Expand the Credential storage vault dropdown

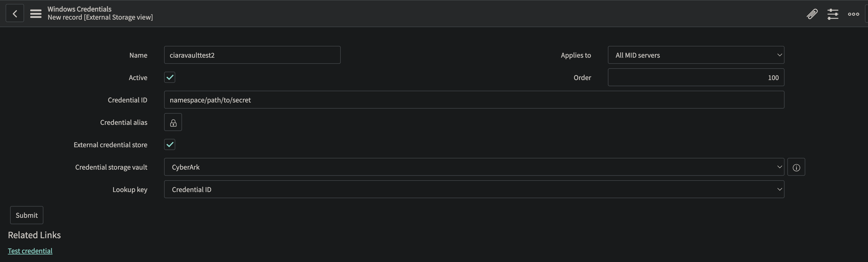click(474, 167)
